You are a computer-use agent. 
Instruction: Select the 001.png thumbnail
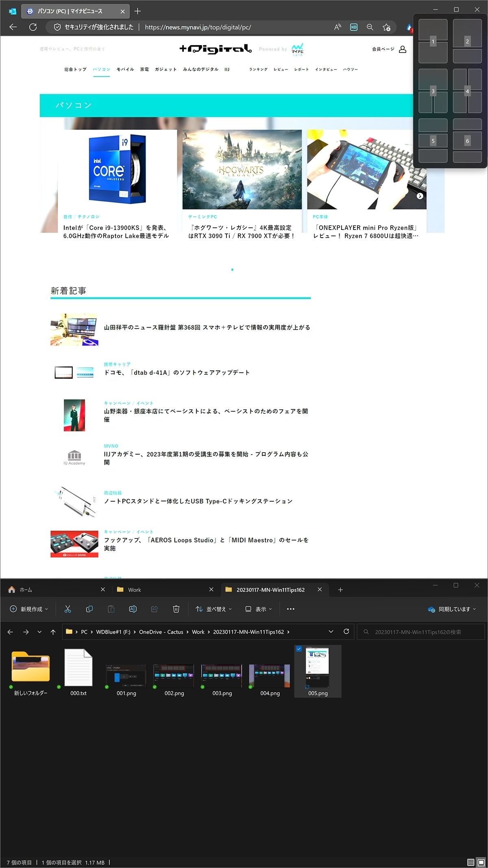pyautogui.click(x=126, y=676)
